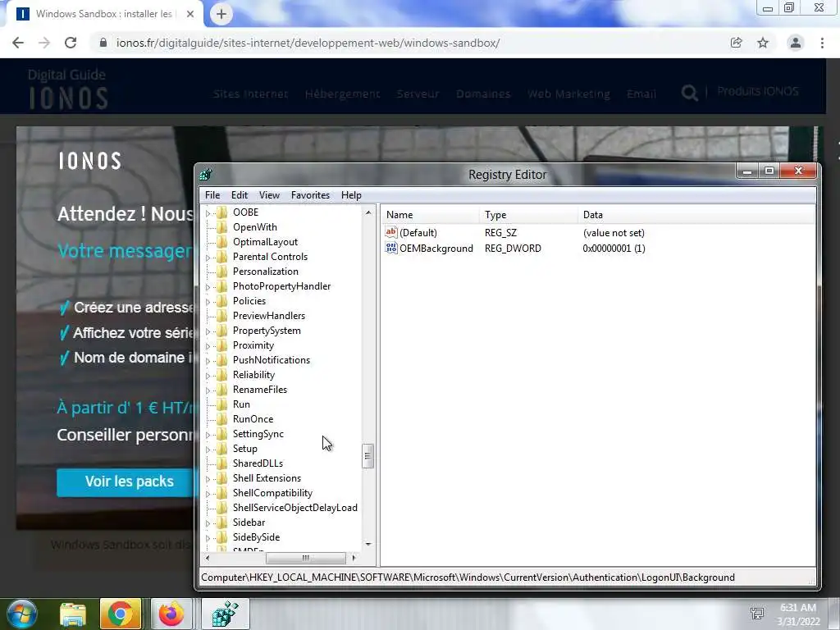Click the tree vertical scrollbar thumb
840x630 pixels.
click(x=367, y=456)
